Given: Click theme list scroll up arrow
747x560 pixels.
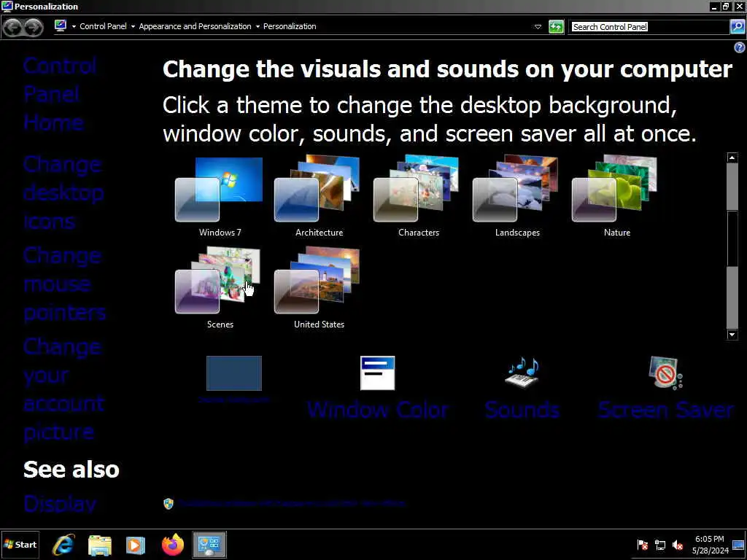Looking at the screenshot, I should point(732,157).
